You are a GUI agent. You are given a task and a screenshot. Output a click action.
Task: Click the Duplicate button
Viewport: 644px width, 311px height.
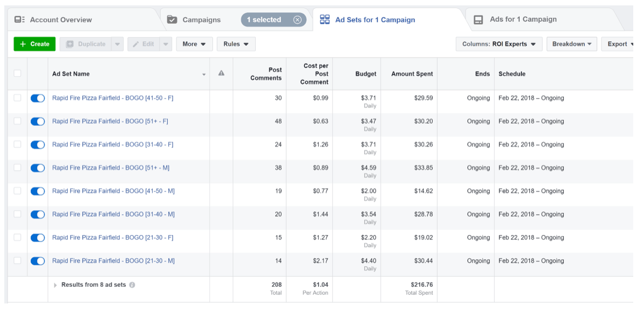point(86,44)
